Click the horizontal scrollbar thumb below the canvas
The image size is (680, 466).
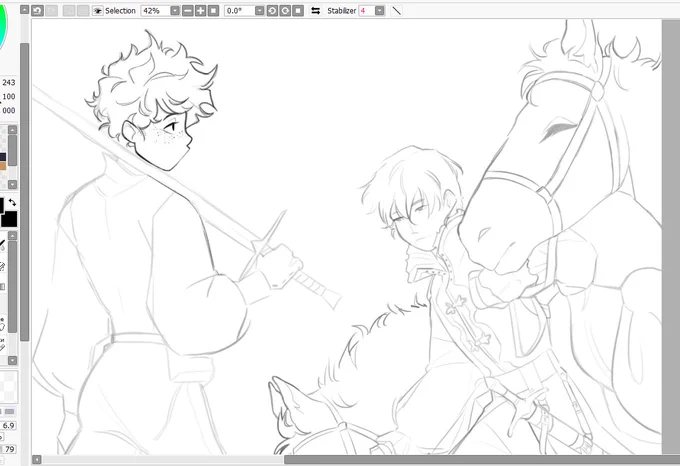click(482, 459)
